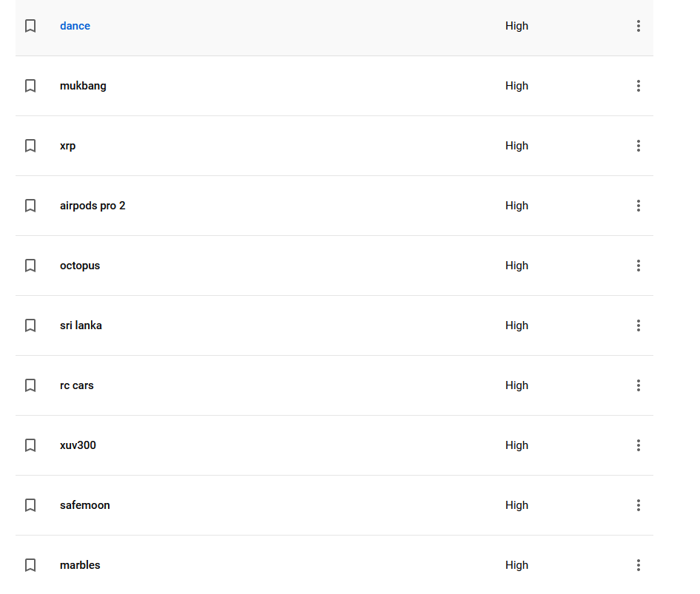Bookmark the rc cars entry
Viewport: 700px width, 594px height.
coord(30,385)
